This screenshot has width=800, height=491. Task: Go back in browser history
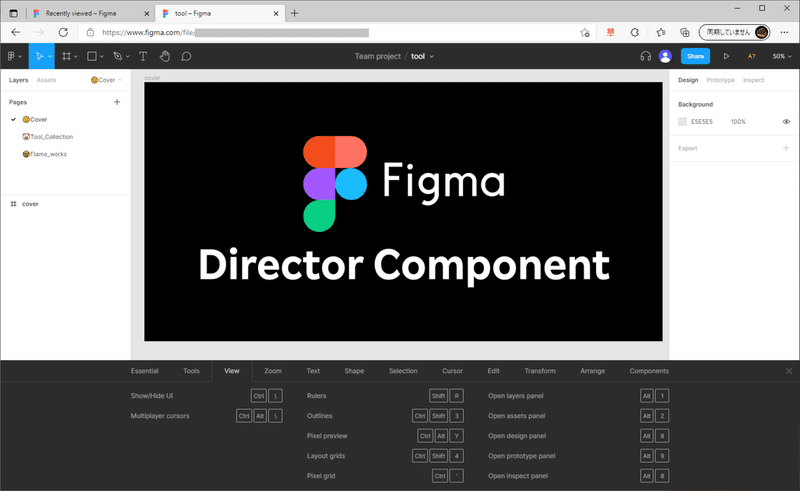coord(16,32)
